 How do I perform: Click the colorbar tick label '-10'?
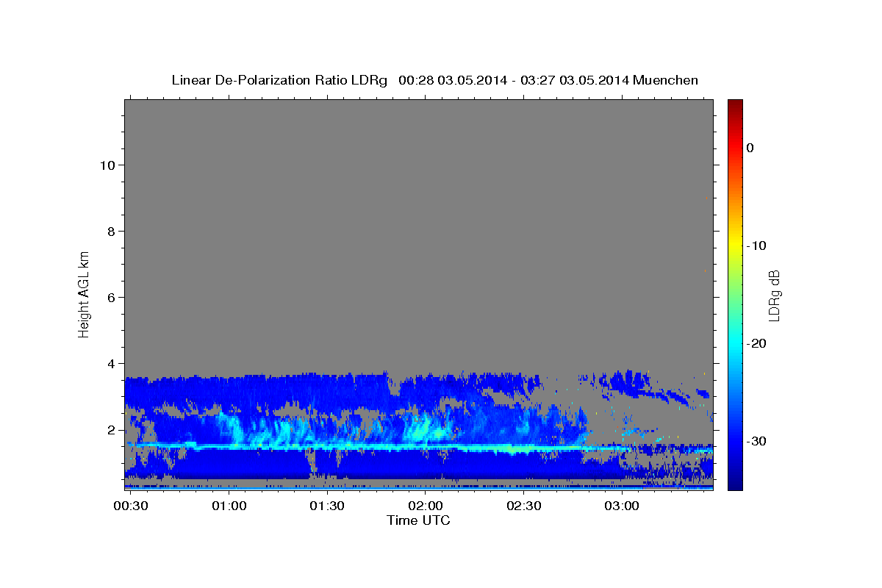[x=756, y=245]
